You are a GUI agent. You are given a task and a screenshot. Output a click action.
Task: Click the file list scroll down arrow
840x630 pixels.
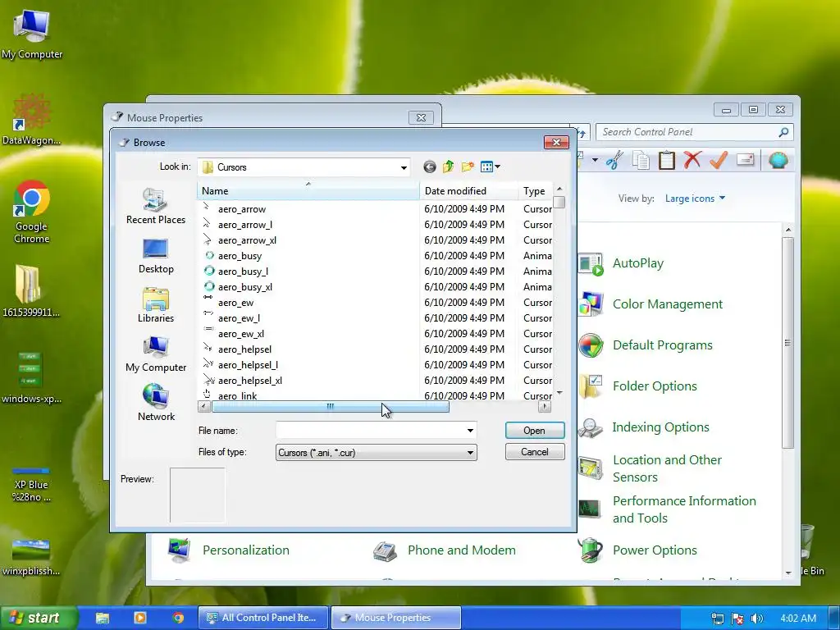559,393
